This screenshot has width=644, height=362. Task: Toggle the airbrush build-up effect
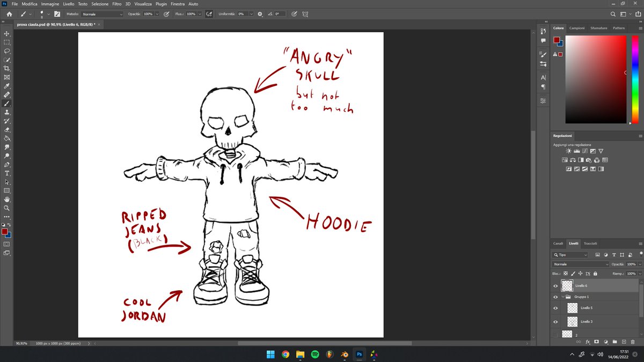click(209, 14)
